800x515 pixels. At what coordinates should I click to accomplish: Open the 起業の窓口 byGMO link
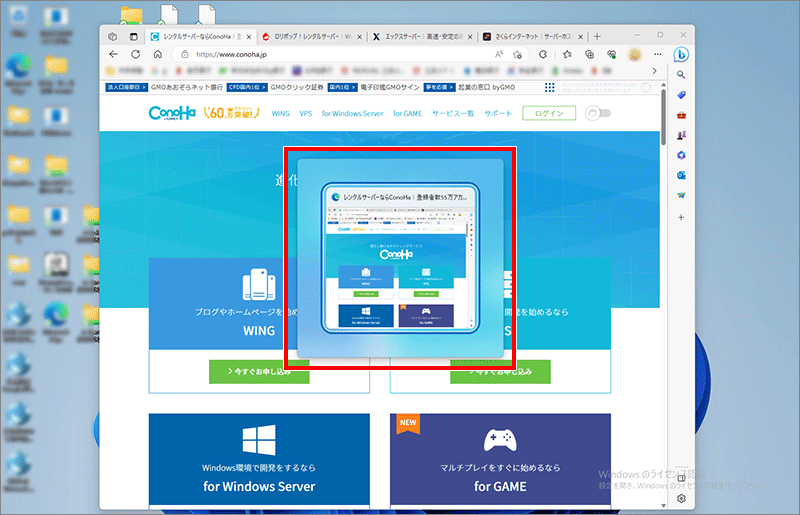coord(486,87)
